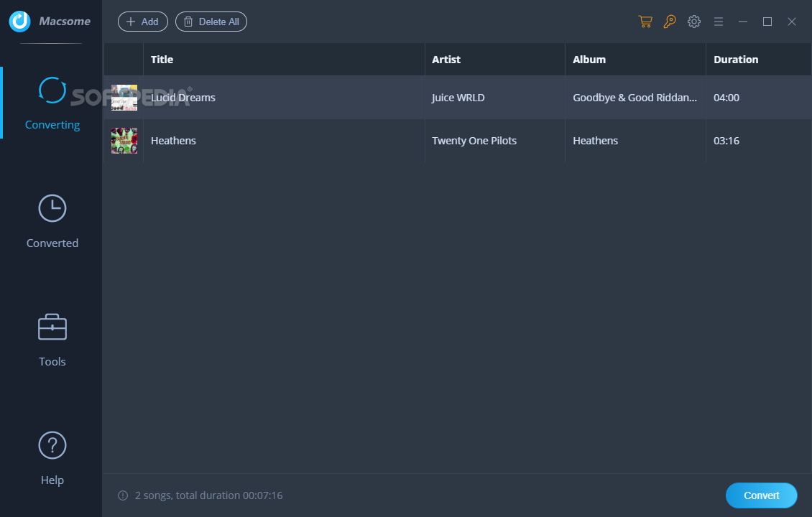Open the hamburger menu icon

click(x=719, y=22)
